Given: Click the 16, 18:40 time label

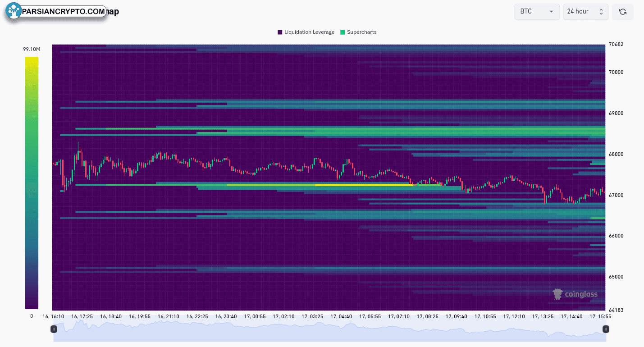Looking at the screenshot, I should tap(111, 316).
